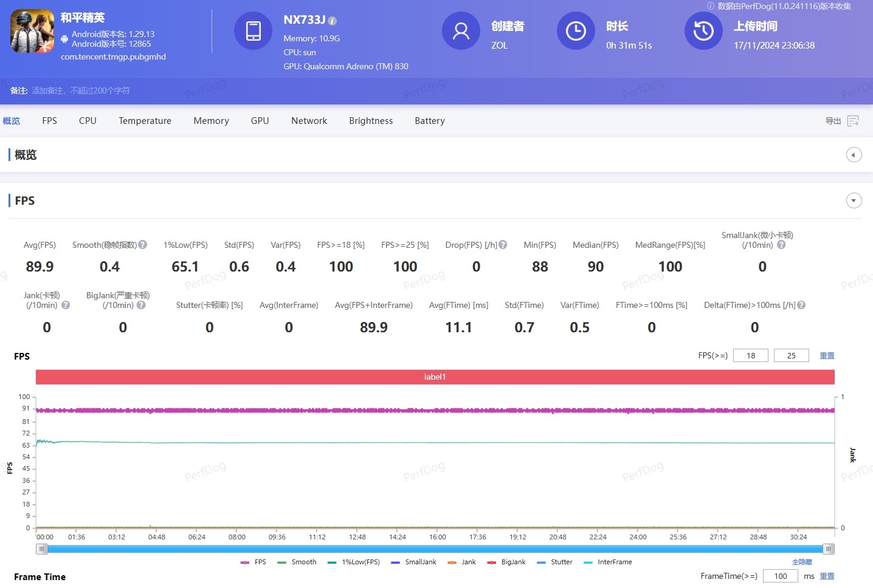Collapse the overview section arrow
Image resolution: width=873 pixels, height=588 pixels.
pos(854,155)
